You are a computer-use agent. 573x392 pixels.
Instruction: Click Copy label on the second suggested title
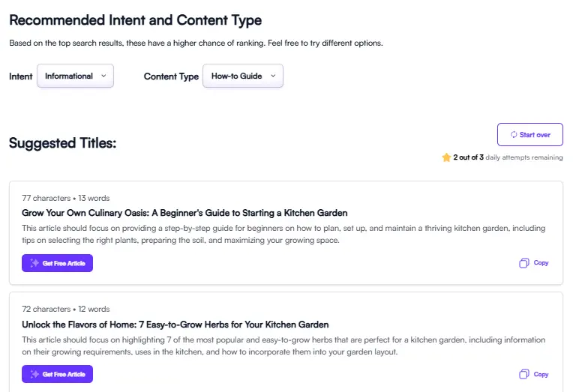point(541,374)
